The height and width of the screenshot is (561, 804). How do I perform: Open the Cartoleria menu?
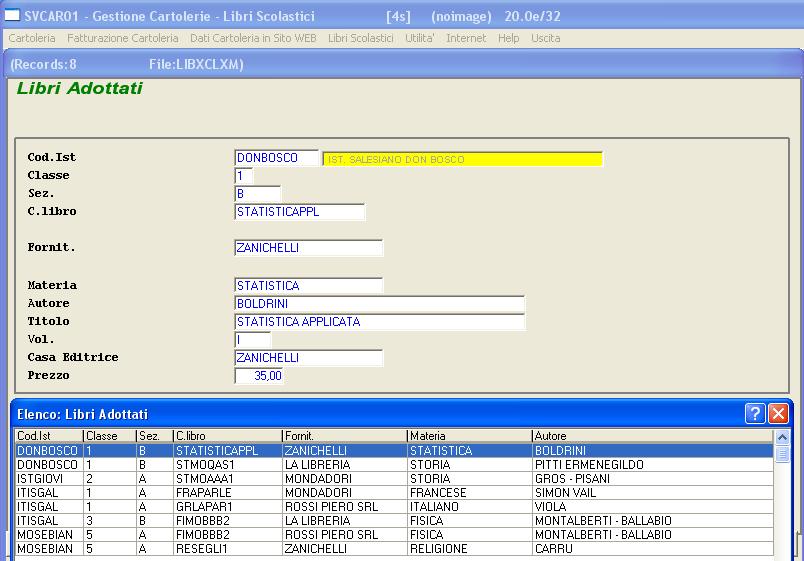coord(32,38)
